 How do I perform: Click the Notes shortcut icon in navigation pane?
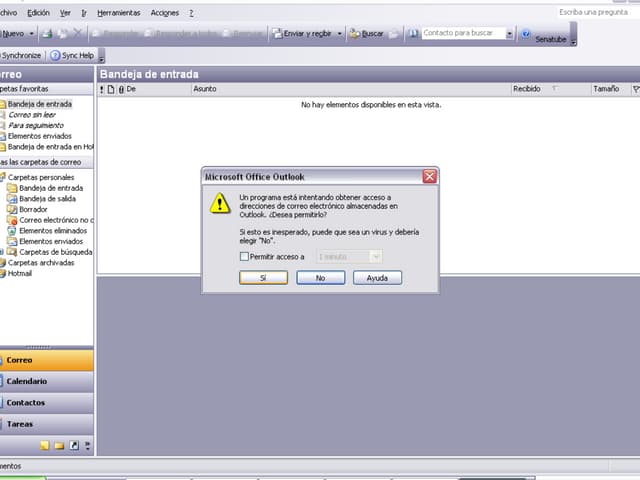coord(44,445)
